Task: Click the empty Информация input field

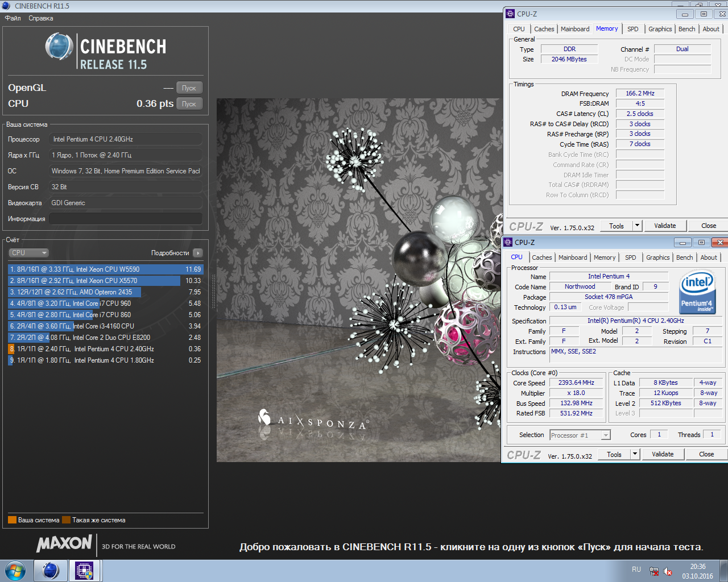Action: click(126, 219)
